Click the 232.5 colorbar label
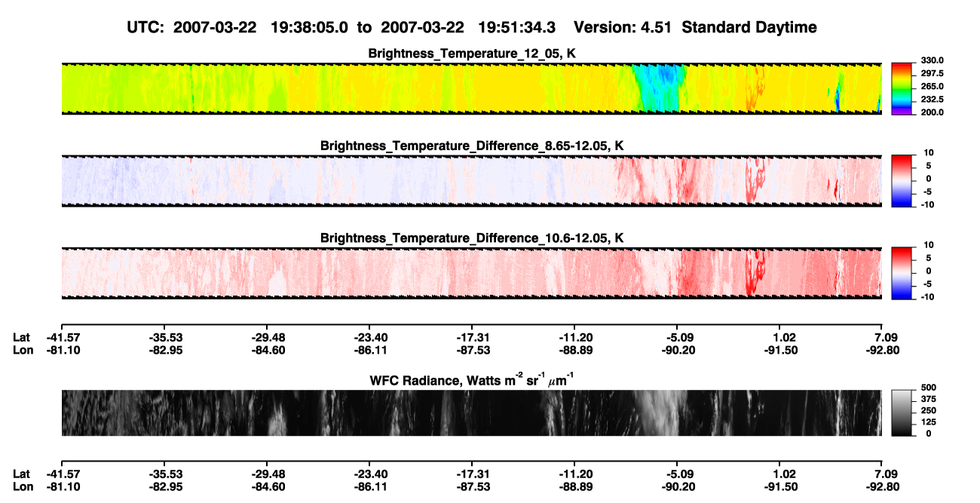Screen dimensions: 980x503 [932, 100]
